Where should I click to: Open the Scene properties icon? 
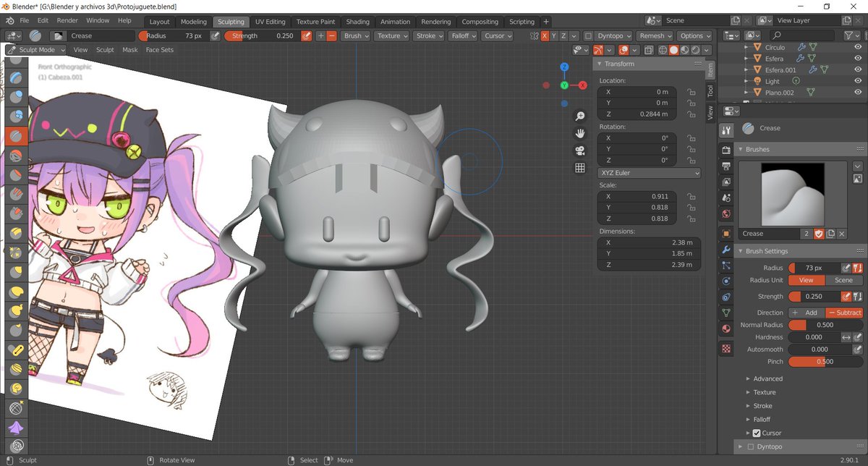pos(727,198)
